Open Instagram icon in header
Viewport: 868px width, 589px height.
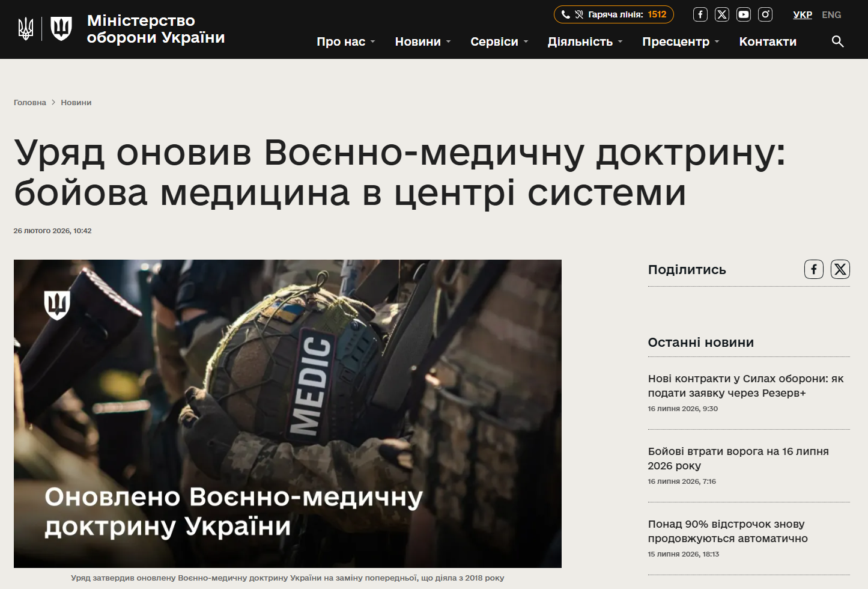coord(765,14)
